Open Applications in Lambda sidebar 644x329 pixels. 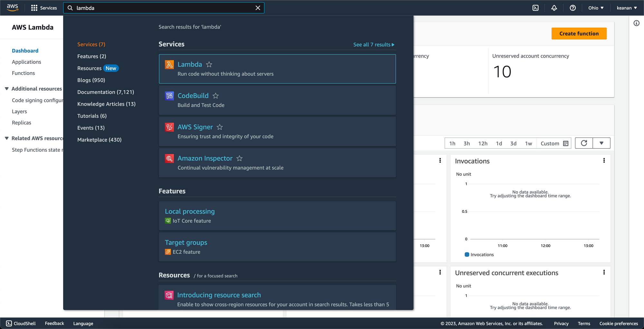(x=26, y=62)
